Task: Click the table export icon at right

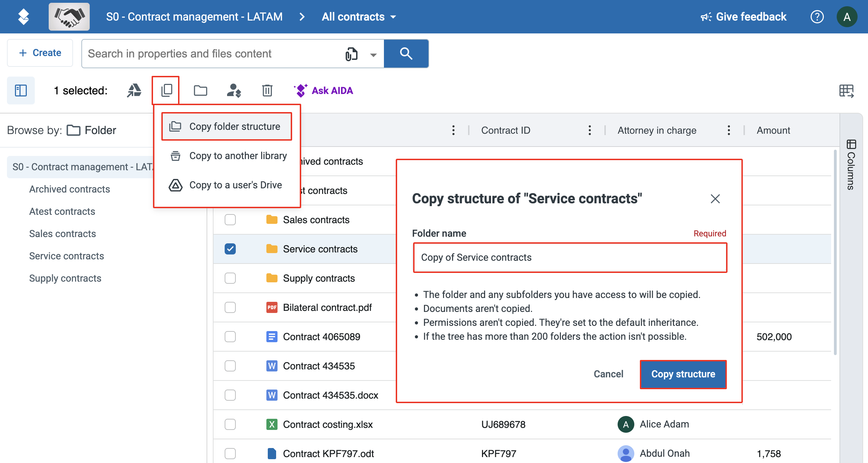Action: 846,91
